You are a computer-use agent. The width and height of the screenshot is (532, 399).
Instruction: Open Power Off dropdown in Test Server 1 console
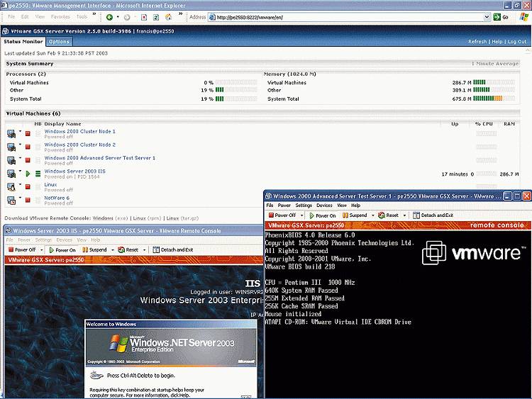pyautogui.click(x=302, y=215)
